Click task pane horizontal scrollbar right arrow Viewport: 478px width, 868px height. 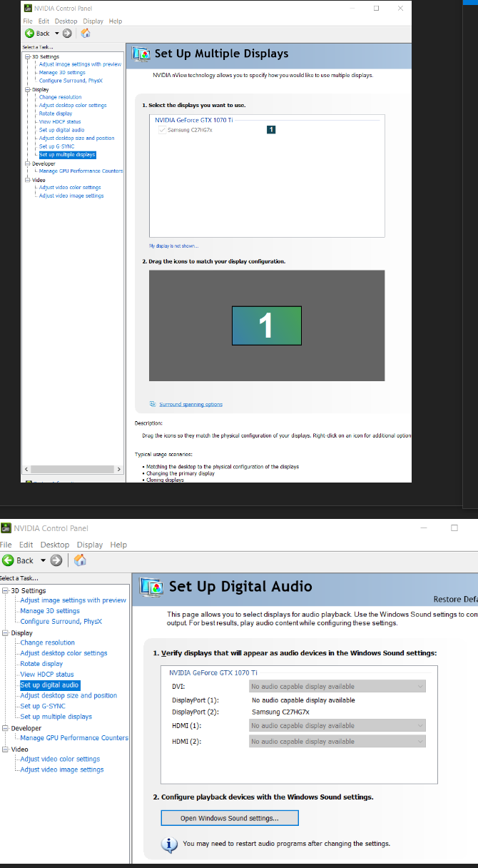119,469
